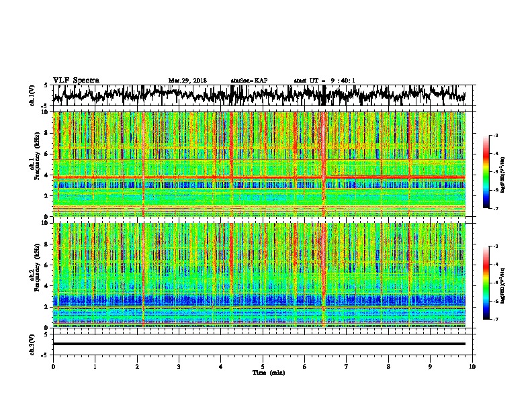
Task: Select the date label "Mar.29, 2018"
Action: coord(187,81)
